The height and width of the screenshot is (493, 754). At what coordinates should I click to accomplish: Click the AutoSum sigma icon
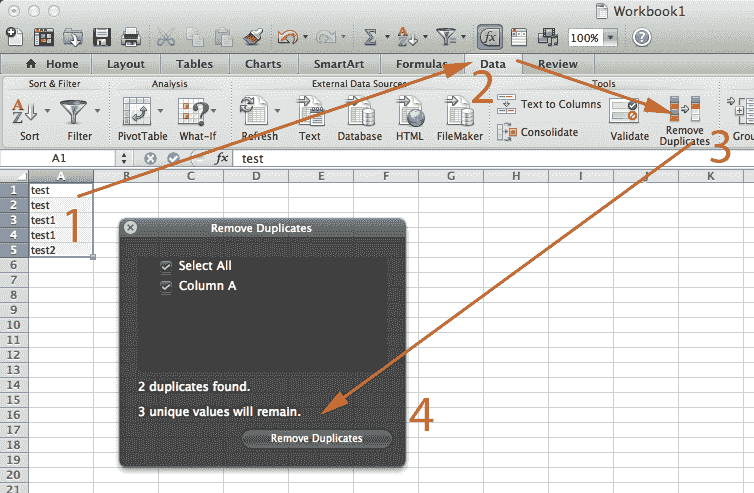pos(370,37)
